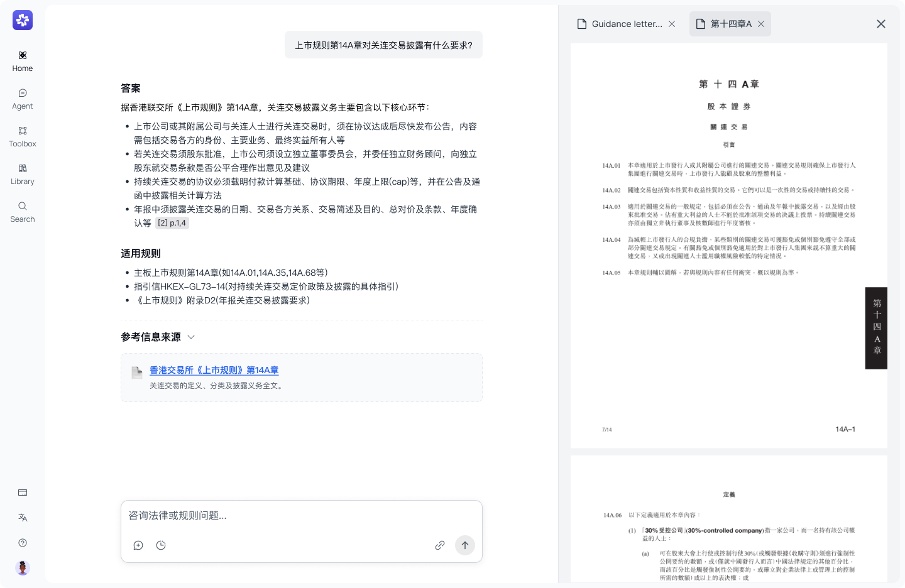
Task: Click the 关连交易的定义 description under source link
Action: click(x=217, y=386)
